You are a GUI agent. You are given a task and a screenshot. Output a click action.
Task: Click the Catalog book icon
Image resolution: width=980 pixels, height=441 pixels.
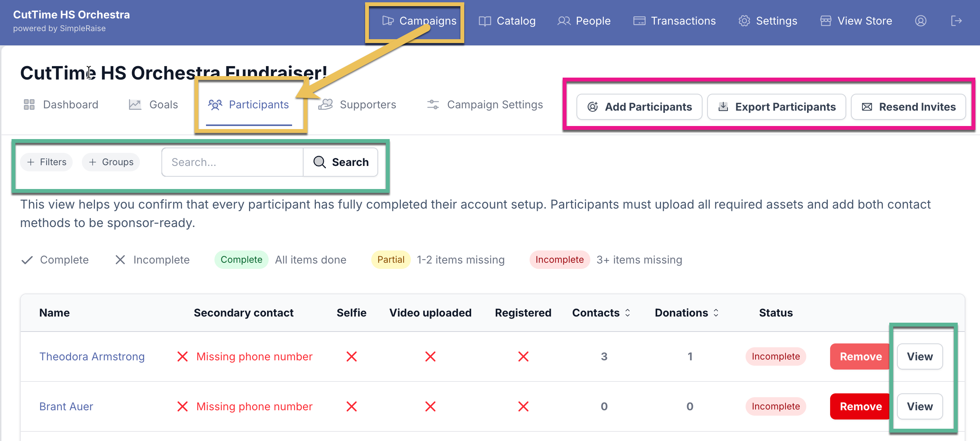(x=485, y=21)
